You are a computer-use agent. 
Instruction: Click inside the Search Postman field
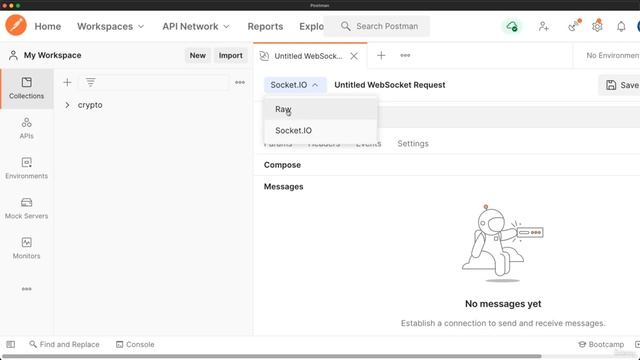coord(376,26)
